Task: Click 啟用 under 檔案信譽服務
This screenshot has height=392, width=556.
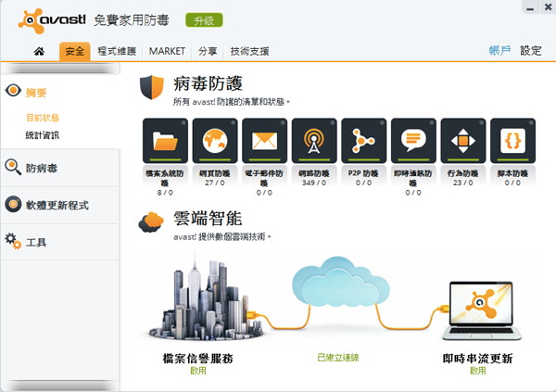Action: (x=198, y=371)
